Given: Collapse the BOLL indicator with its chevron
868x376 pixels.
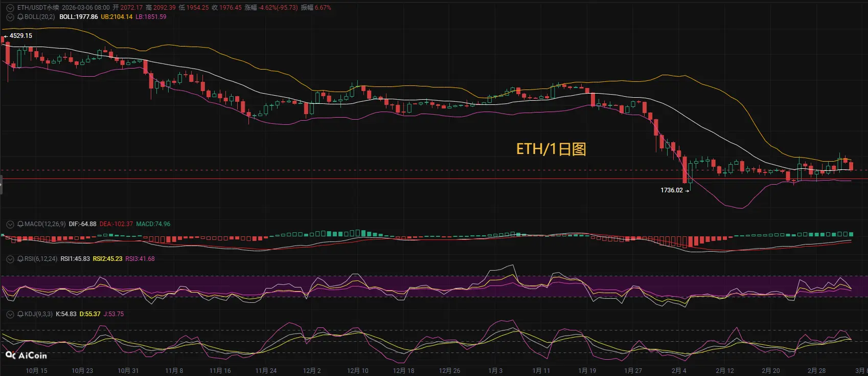Looking at the screenshot, I should (x=10, y=17).
